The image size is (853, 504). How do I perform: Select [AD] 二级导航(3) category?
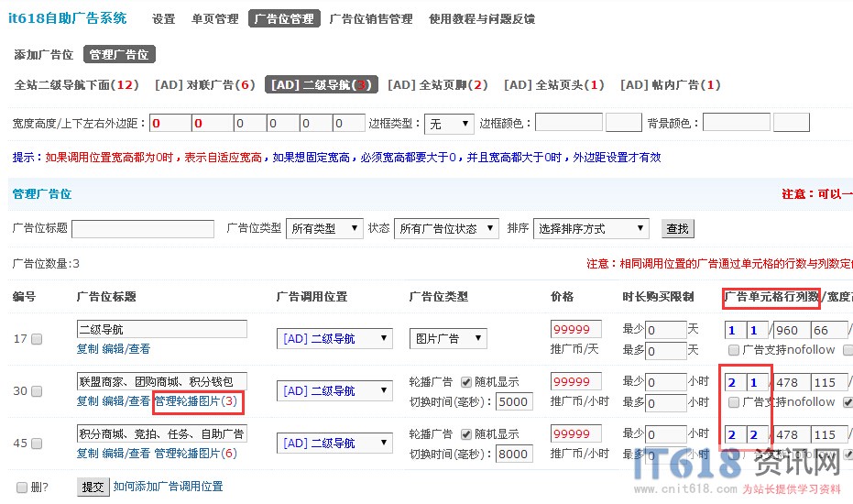pyautogui.click(x=321, y=84)
